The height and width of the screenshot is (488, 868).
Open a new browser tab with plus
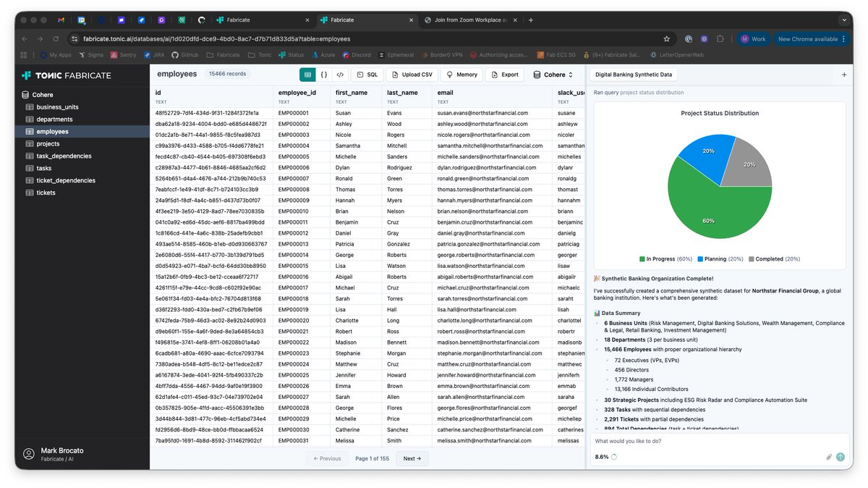(531, 20)
